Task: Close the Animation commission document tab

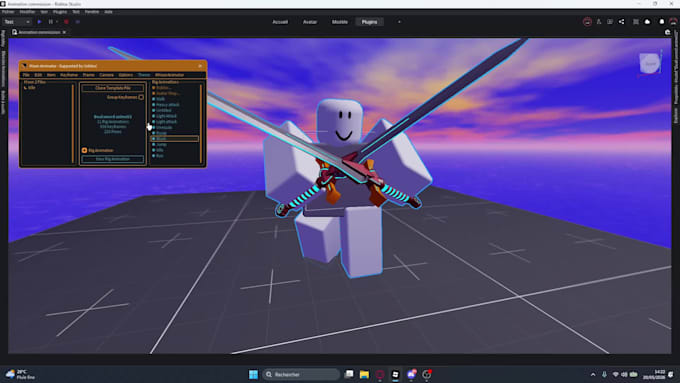Action: pyautogui.click(x=64, y=32)
